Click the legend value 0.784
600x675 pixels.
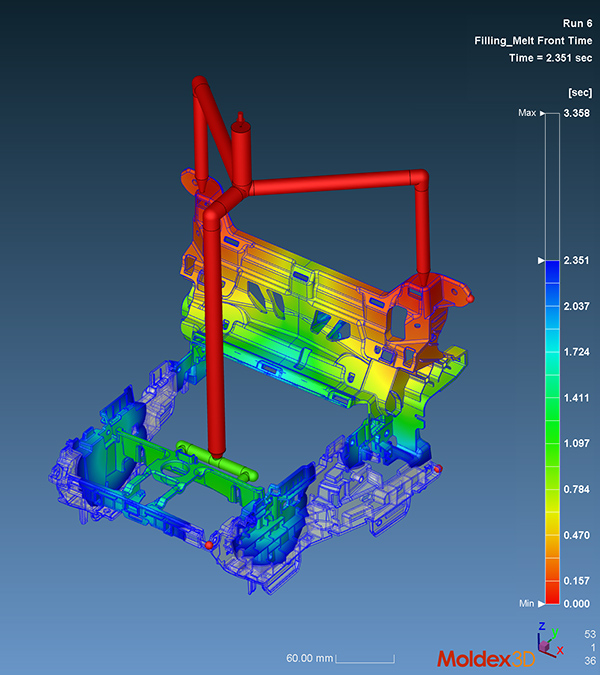tap(577, 489)
